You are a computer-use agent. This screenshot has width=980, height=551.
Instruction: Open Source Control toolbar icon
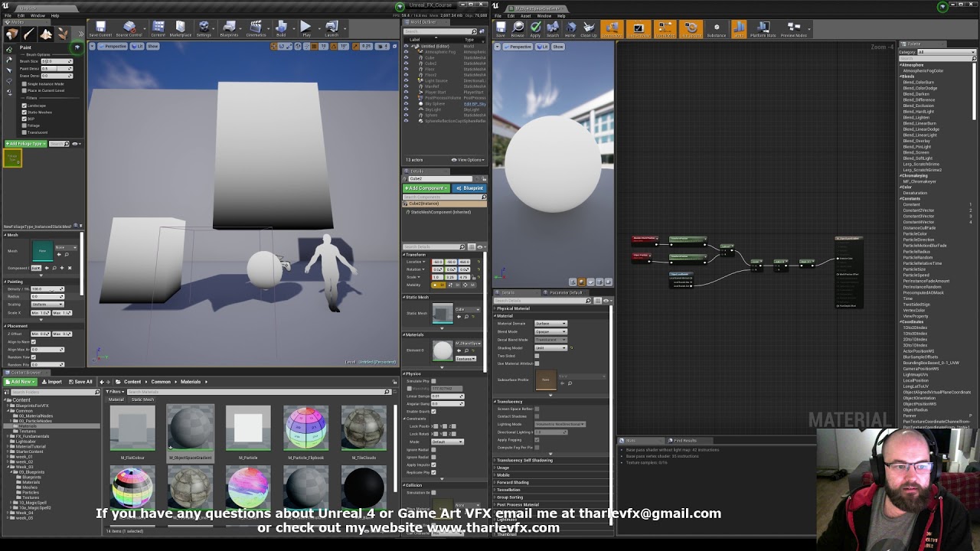point(129,29)
